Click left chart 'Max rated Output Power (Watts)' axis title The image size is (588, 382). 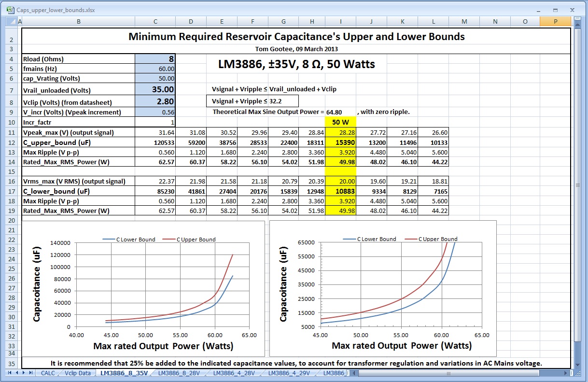[163, 346]
